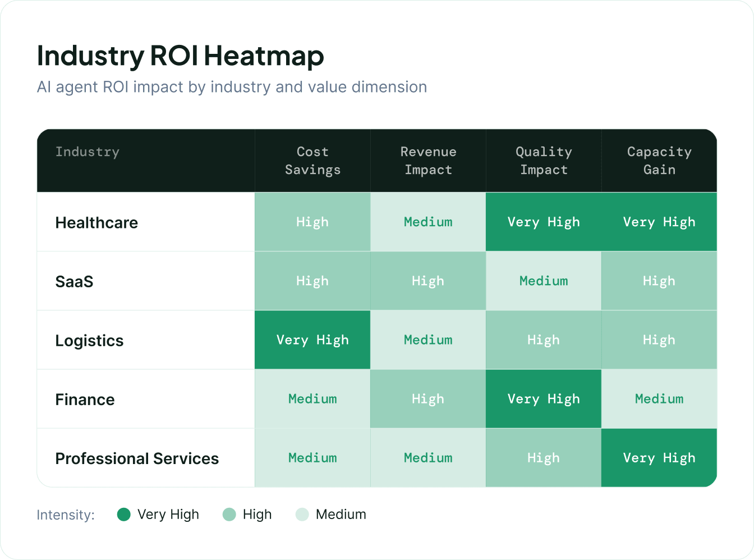
Task: Click Professional Services Cost Savings Medium cell
Action: click(312, 457)
